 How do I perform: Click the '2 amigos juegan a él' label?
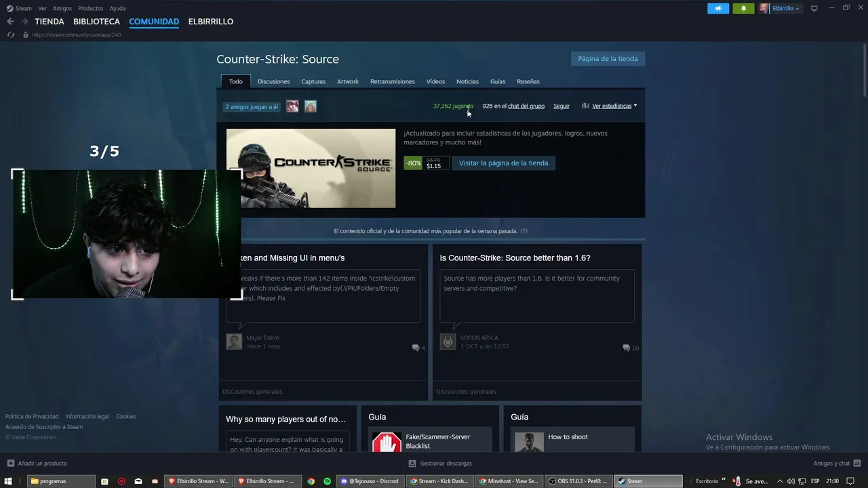pyautogui.click(x=252, y=106)
